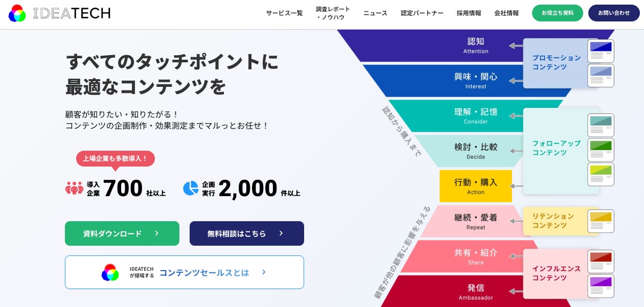Open the サービス一覧 menu

pos(284,13)
